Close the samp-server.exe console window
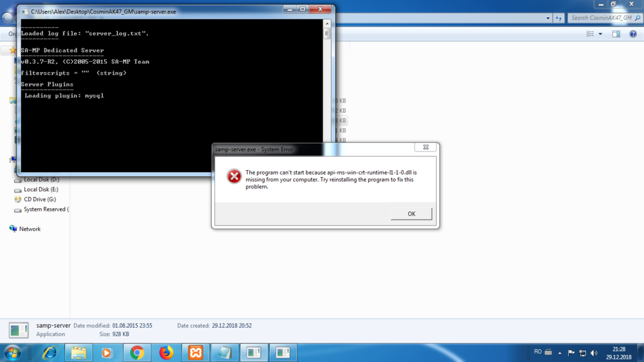This screenshot has width=644, height=362. 321,9
